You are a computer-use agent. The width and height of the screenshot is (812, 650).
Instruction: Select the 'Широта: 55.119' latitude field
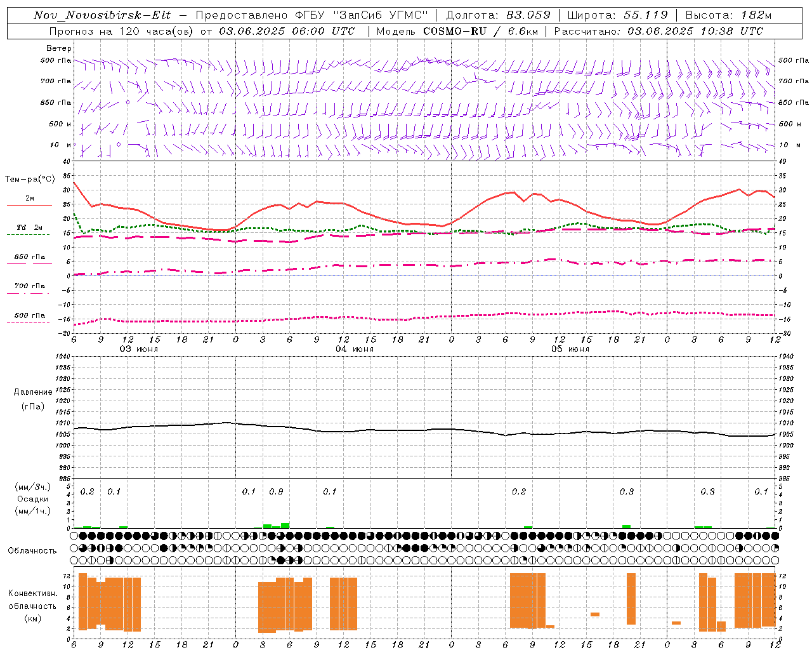click(617, 15)
